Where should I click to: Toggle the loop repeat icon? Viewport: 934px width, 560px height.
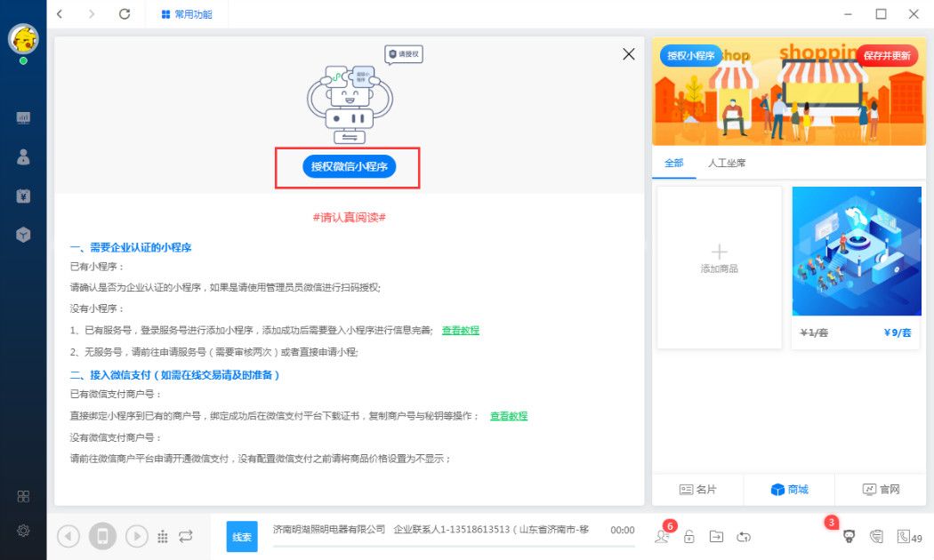[185, 536]
